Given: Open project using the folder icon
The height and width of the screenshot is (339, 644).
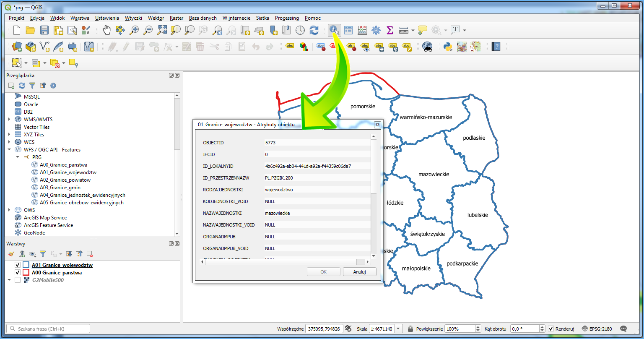Looking at the screenshot, I should [31, 30].
